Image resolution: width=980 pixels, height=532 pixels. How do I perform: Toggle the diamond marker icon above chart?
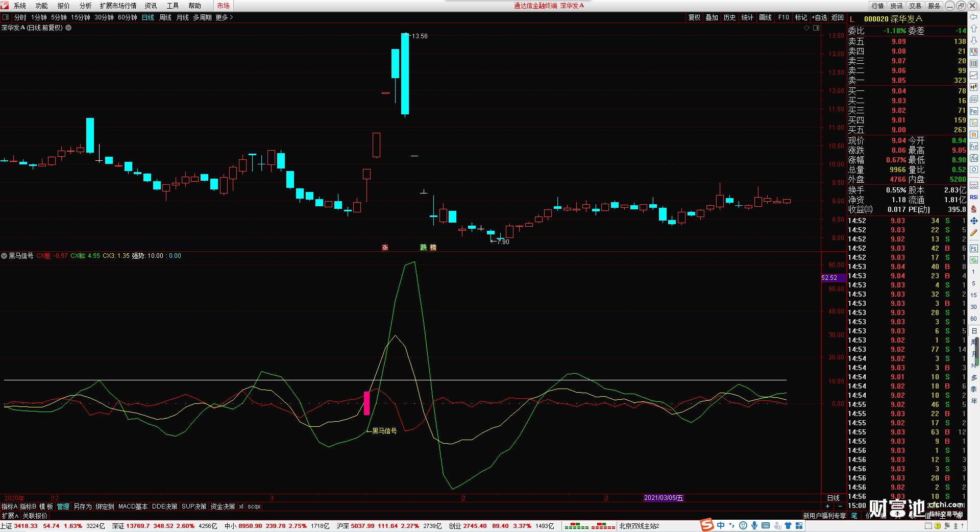(807, 28)
